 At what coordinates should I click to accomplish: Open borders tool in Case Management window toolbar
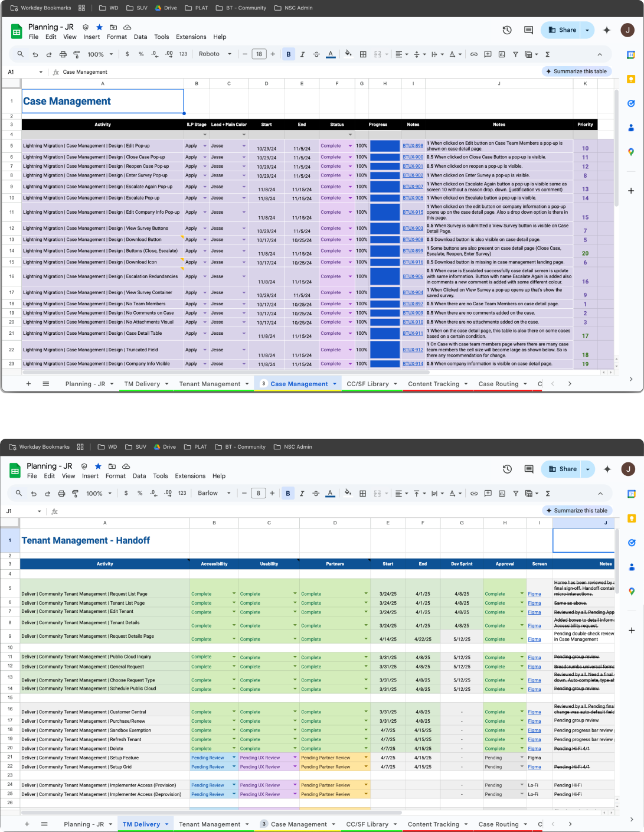(x=363, y=54)
